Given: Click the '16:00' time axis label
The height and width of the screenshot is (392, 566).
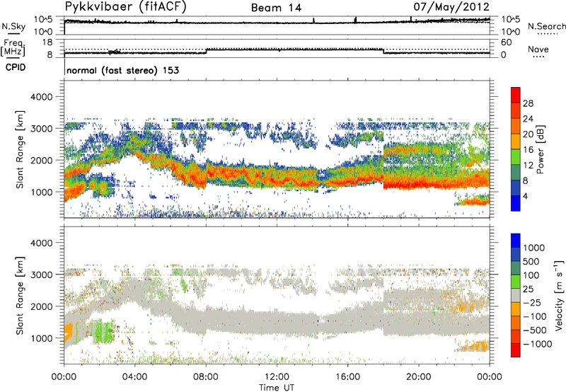Looking at the screenshot, I should pyautogui.click(x=347, y=377).
